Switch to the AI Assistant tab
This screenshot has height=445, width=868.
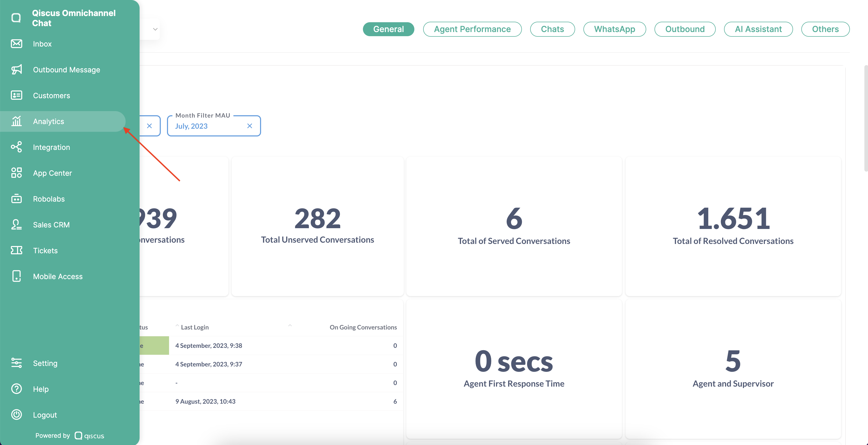[758, 29]
